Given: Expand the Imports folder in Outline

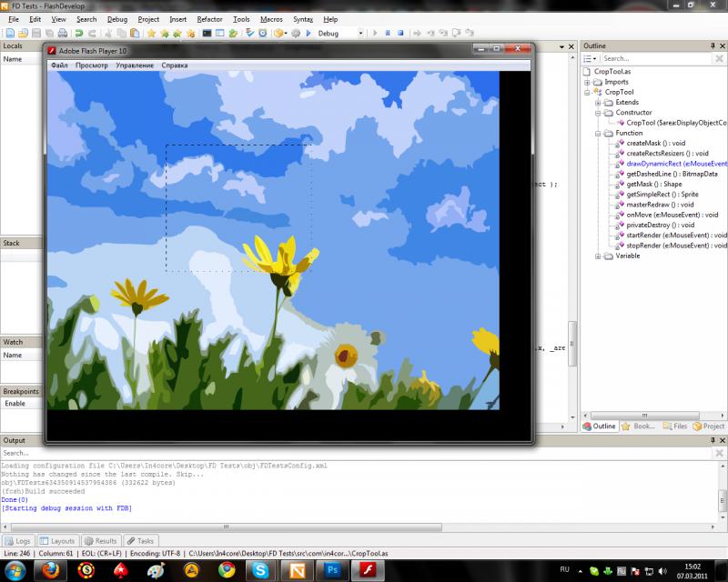Looking at the screenshot, I should pyautogui.click(x=587, y=82).
